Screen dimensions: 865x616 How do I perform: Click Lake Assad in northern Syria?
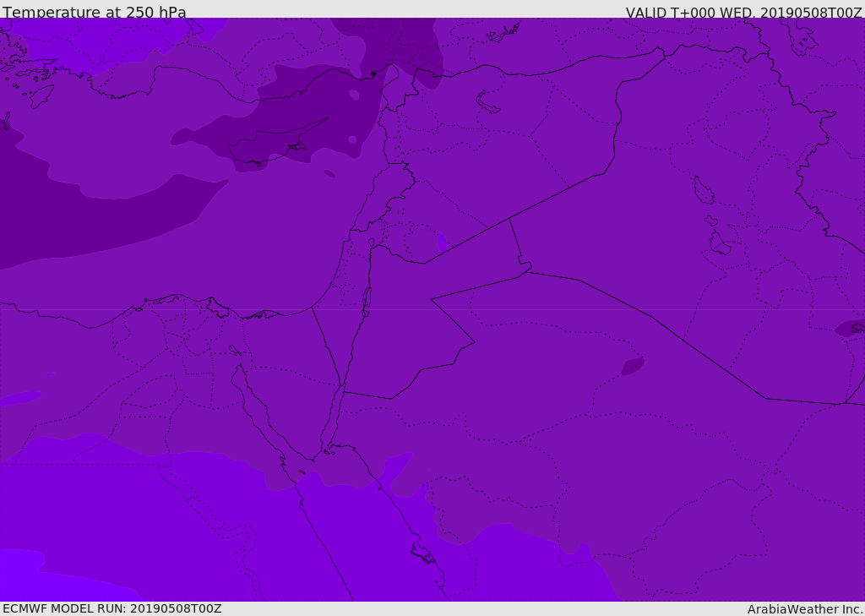[488, 102]
